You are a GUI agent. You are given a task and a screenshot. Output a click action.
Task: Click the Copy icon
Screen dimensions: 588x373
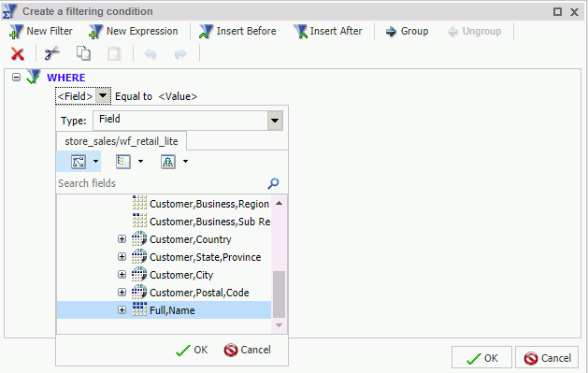83,53
